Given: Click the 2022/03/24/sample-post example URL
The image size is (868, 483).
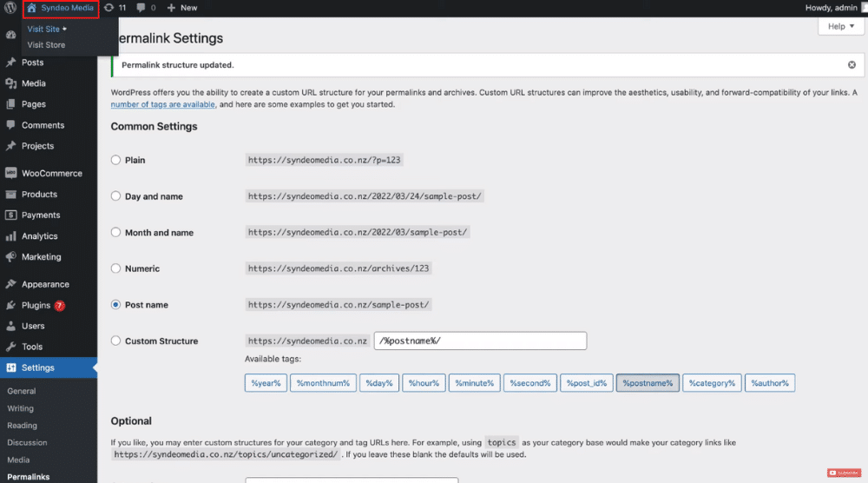Looking at the screenshot, I should [365, 196].
